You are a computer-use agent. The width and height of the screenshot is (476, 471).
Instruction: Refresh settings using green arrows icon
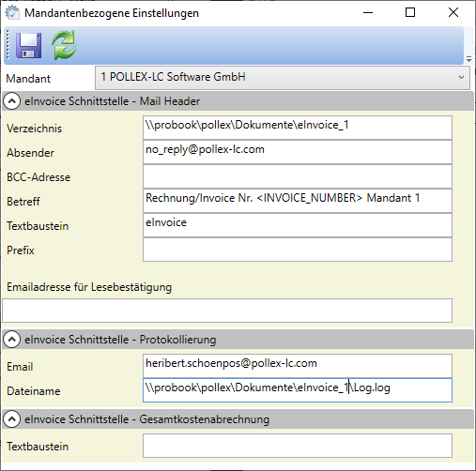click(64, 45)
